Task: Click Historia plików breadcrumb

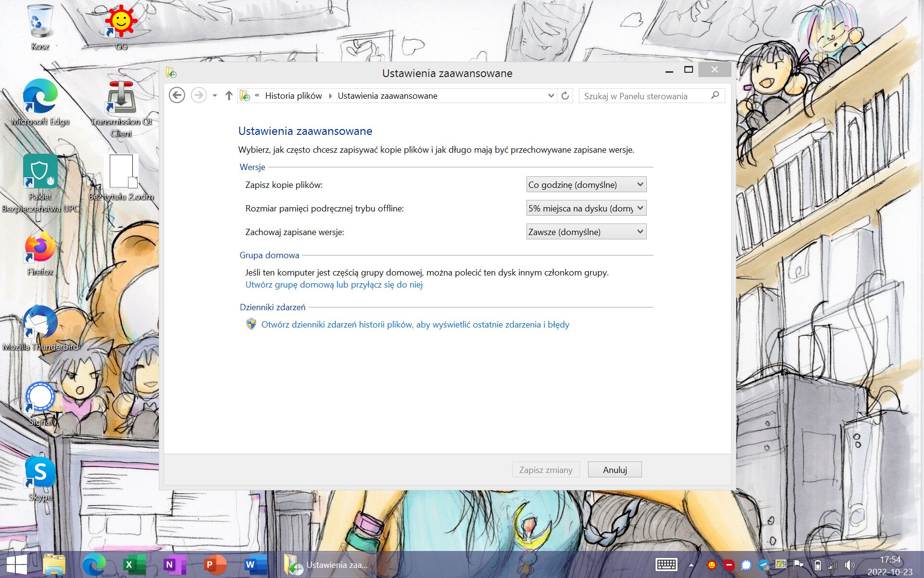Action: [x=293, y=96]
